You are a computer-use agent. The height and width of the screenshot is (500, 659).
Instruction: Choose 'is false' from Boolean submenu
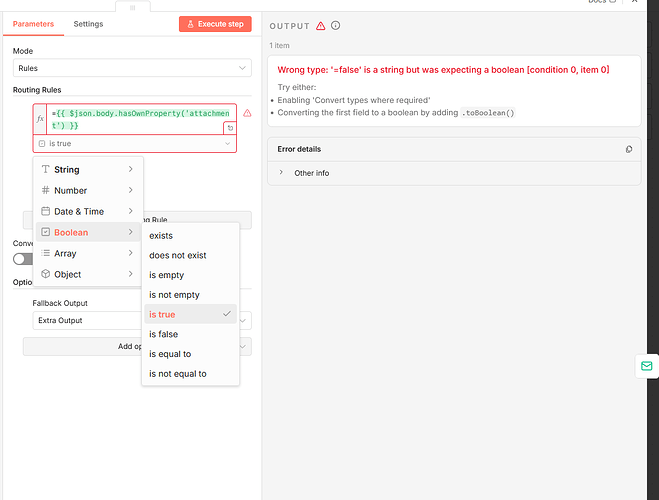tap(164, 334)
